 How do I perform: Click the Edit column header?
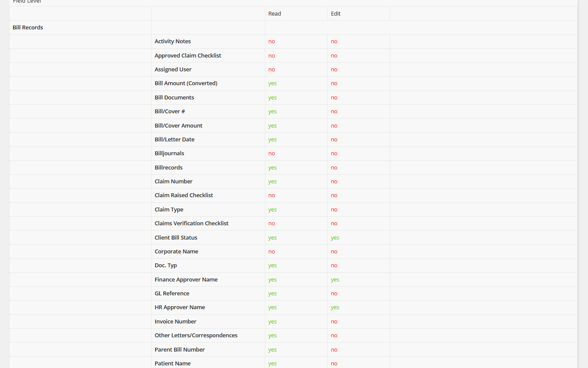coord(336,14)
